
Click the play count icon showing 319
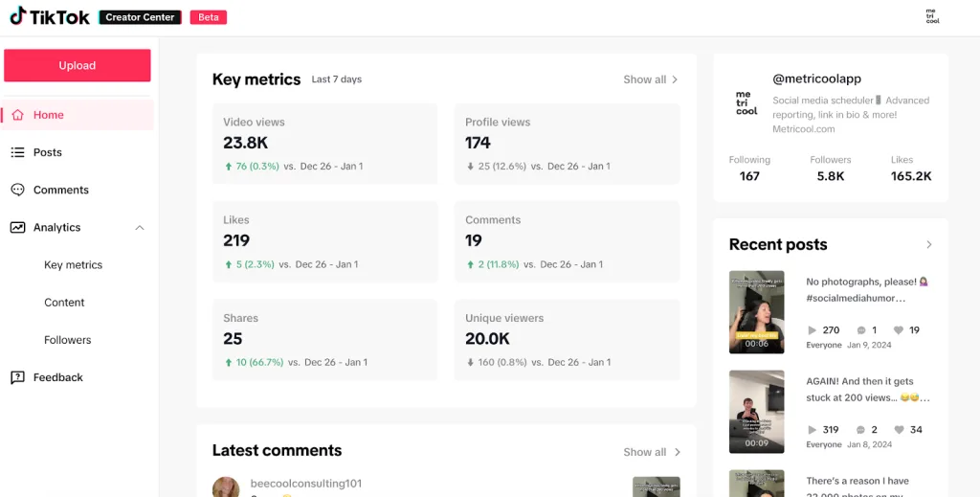pyautogui.click(x=812, y=429)
